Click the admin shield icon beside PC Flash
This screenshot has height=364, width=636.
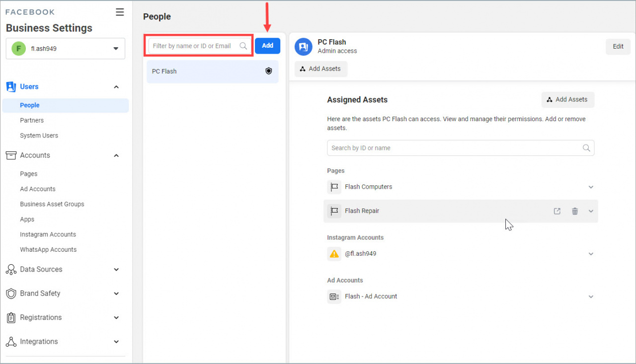pos(269,72)
